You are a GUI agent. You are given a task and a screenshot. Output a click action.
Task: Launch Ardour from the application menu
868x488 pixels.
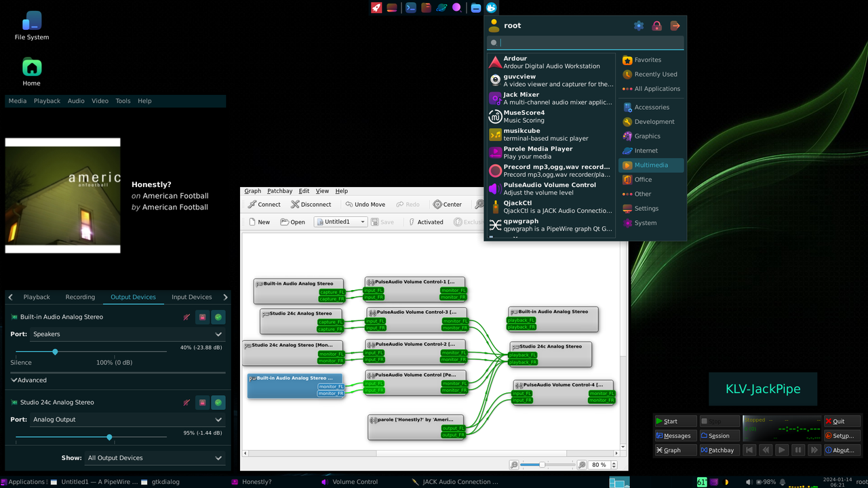coord(551,62)
